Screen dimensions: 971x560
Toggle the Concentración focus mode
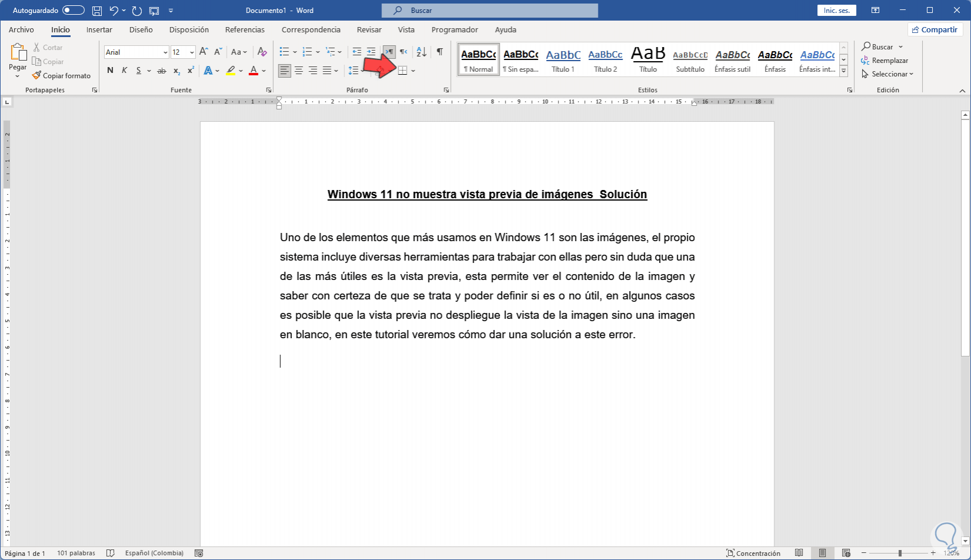(x=753, y=554)
